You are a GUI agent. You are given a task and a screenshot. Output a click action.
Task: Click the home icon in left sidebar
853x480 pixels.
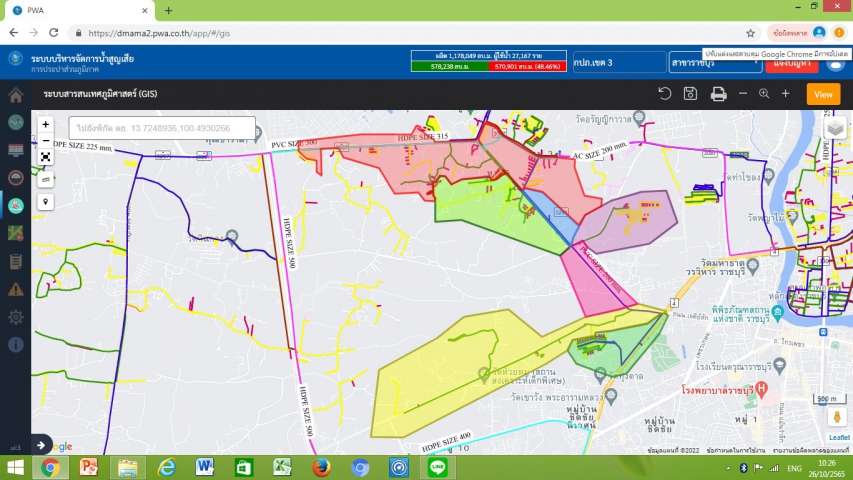[15, 96]
